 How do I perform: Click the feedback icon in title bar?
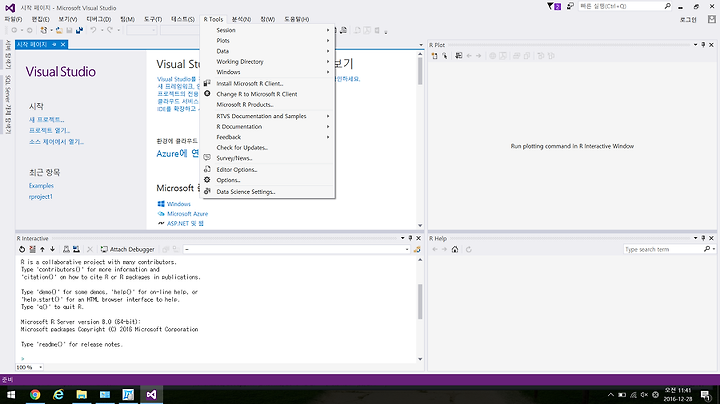coord(570,6)
